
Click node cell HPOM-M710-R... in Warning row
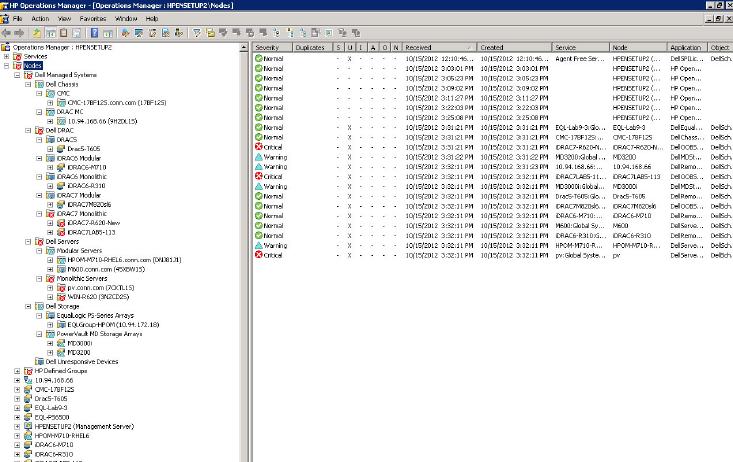pyautogui.click(x=637, y=245)
